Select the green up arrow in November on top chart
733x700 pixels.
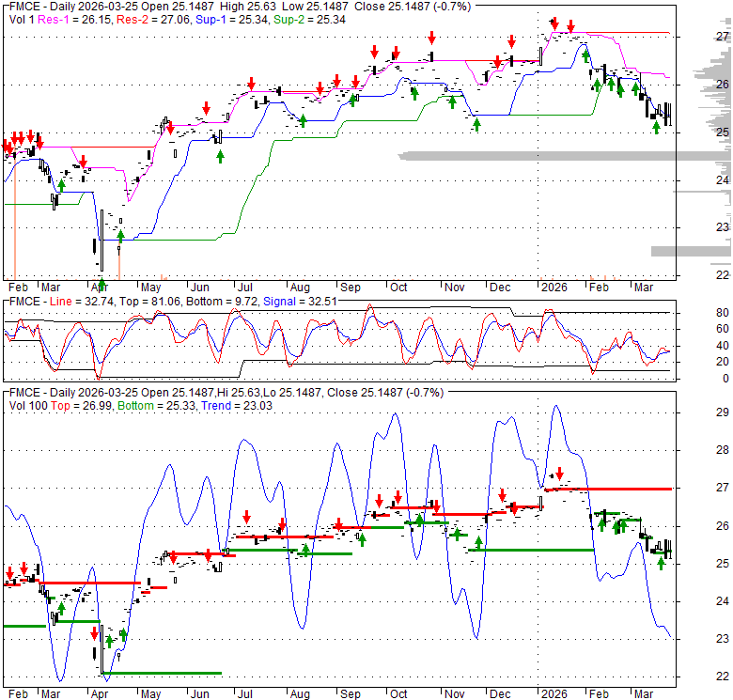click(476, 123)
